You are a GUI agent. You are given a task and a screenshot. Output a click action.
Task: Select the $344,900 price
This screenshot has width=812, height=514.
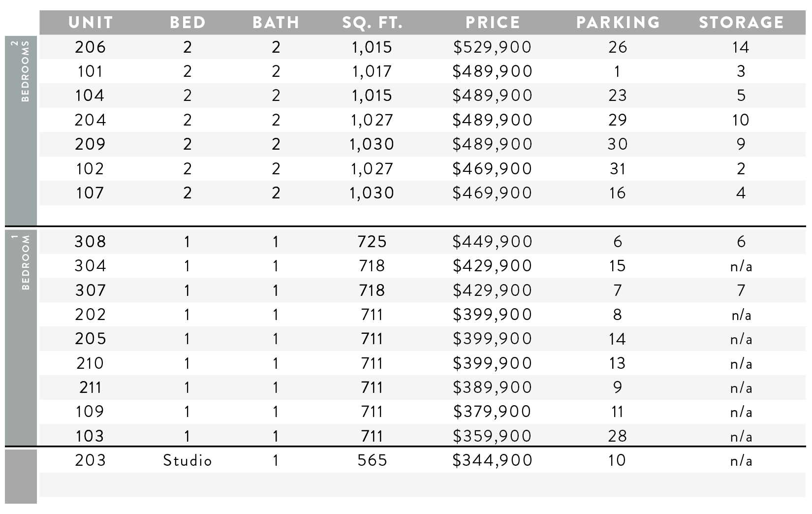click(493, 460)
